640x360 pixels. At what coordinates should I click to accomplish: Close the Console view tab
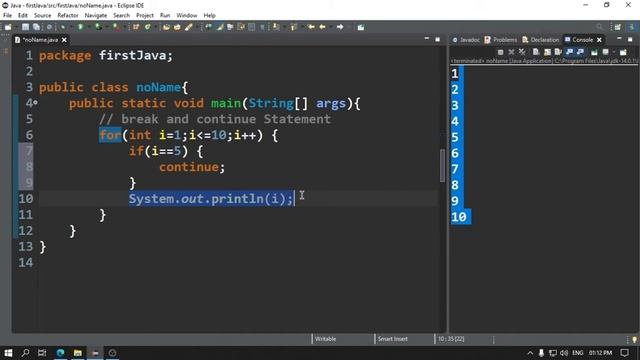tap(599, 40)
